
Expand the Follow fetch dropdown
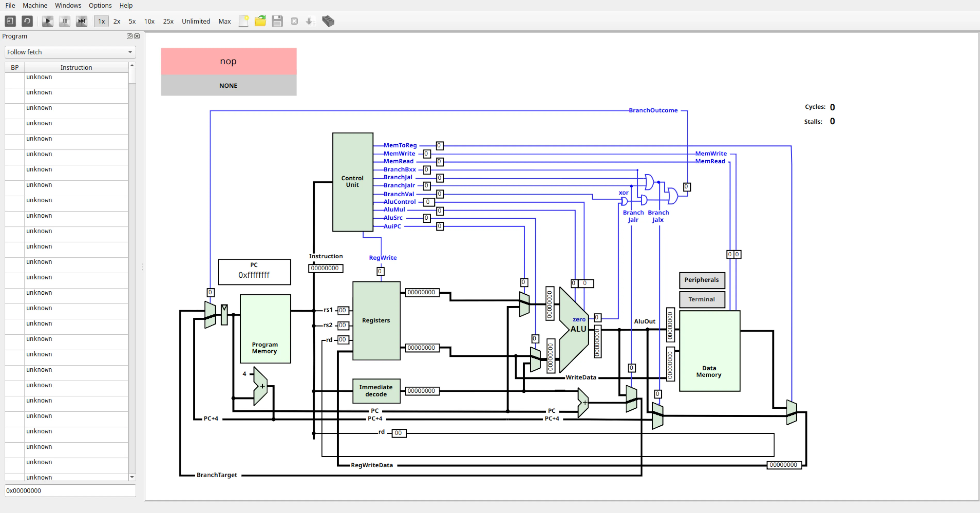pyautogui.click(x=70, y=52)
